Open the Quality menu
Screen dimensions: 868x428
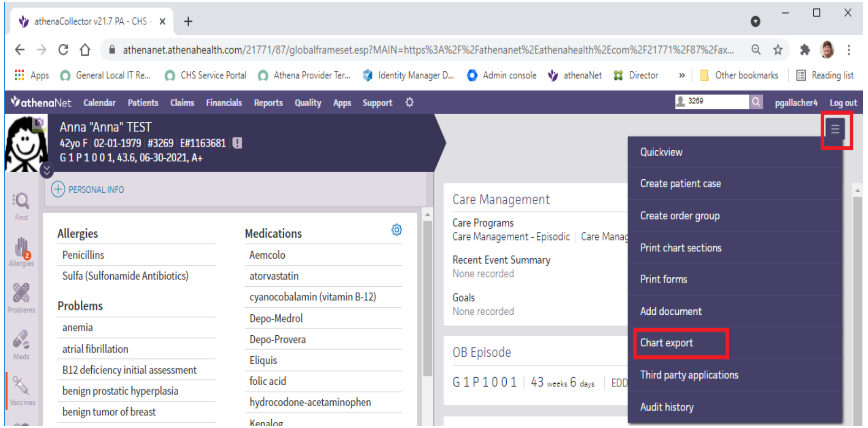pos(308,103)
